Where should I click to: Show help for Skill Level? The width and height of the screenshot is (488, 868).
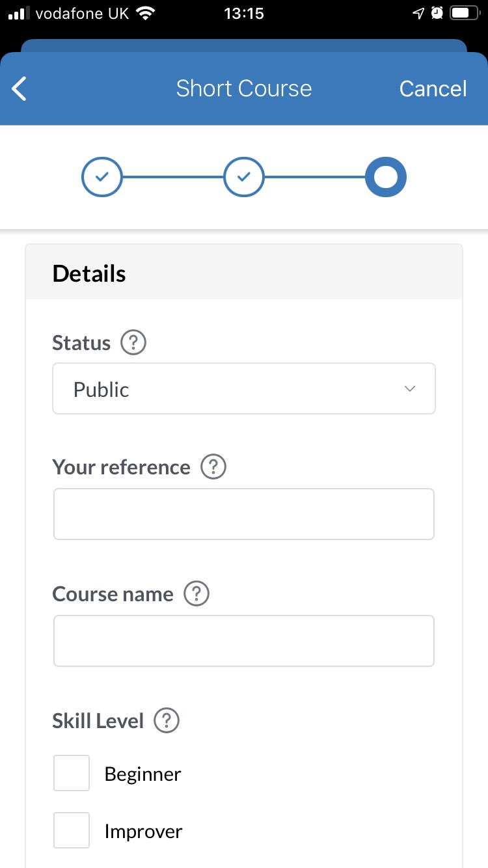point(167,721)
